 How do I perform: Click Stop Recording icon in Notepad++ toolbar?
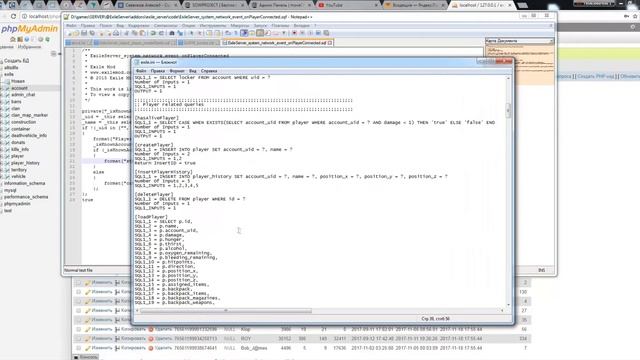(x=302, y=33)
